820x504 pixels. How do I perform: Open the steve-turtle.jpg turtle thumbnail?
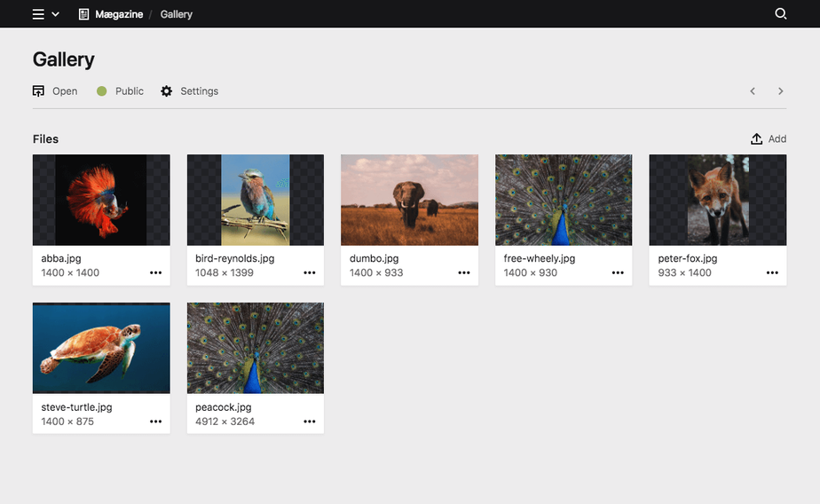click(101, 348)
